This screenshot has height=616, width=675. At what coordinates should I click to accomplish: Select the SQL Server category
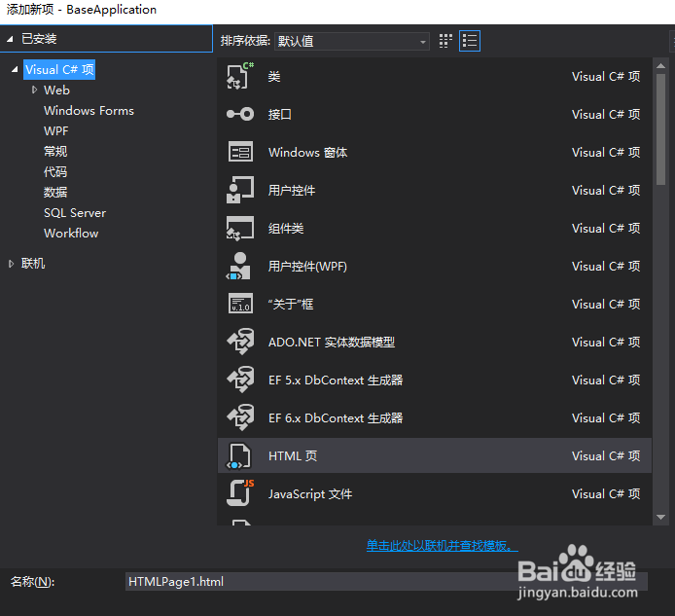pyautogui.click(x=75, y=213)
